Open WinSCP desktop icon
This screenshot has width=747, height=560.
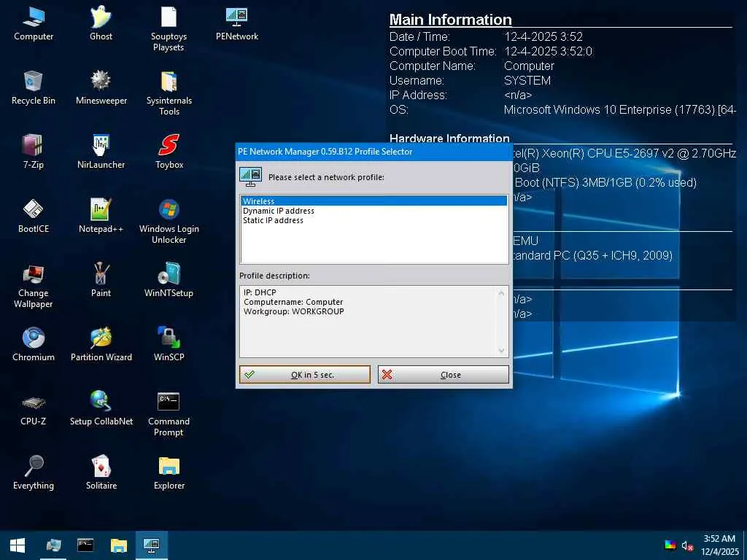pyautogui.click(x=169, y=344)
